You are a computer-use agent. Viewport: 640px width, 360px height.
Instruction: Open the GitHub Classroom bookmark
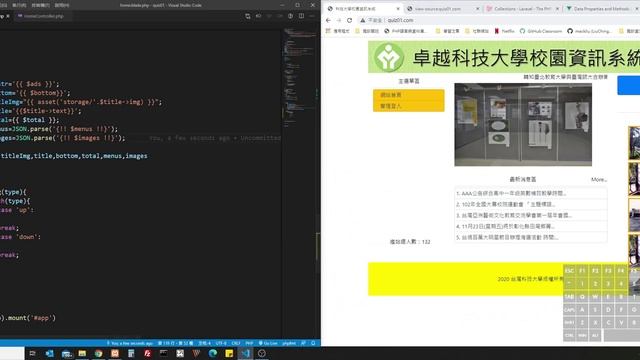(541, 31)
